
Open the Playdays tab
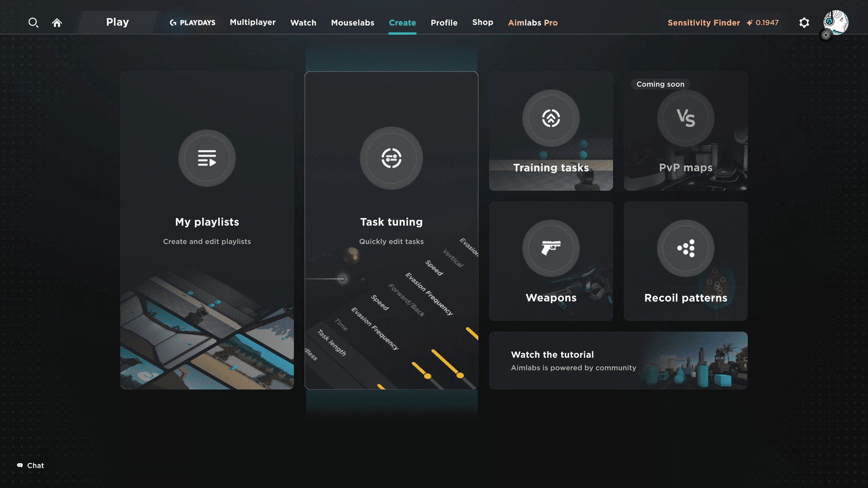193,23
